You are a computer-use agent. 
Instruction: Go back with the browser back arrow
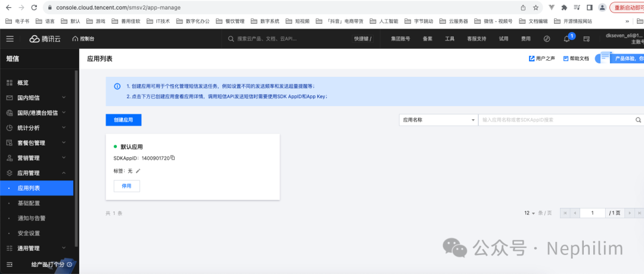coord(8,7)
